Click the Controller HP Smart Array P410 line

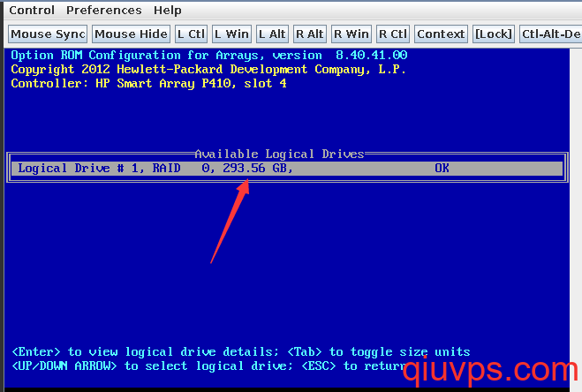[x=148, y=83]
